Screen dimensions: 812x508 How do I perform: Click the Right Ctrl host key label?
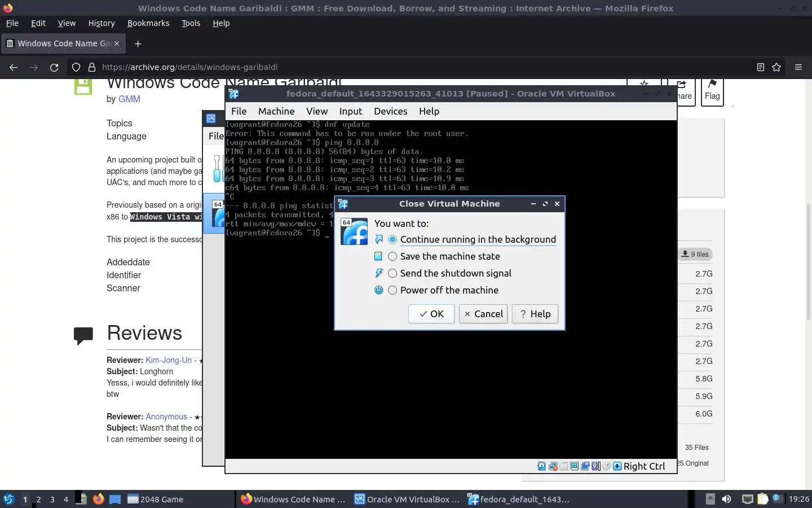(x=645, y=466)
